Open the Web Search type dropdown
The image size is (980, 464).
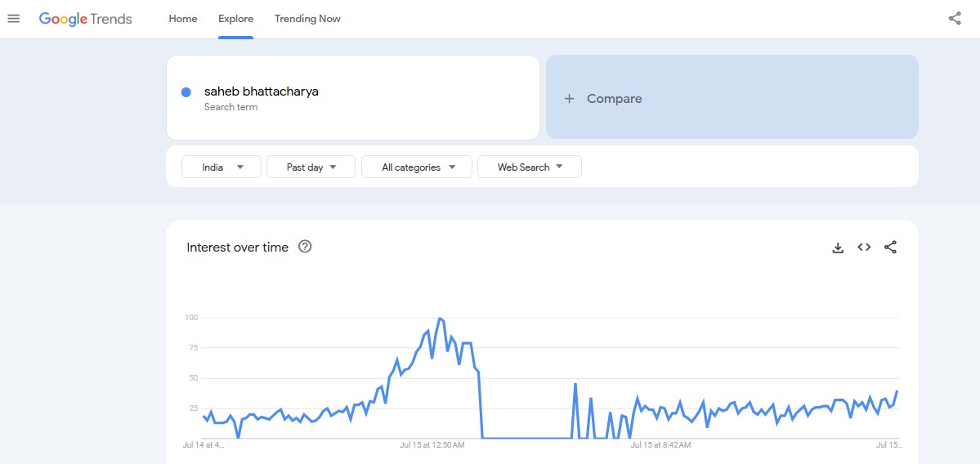coord(529,167)
